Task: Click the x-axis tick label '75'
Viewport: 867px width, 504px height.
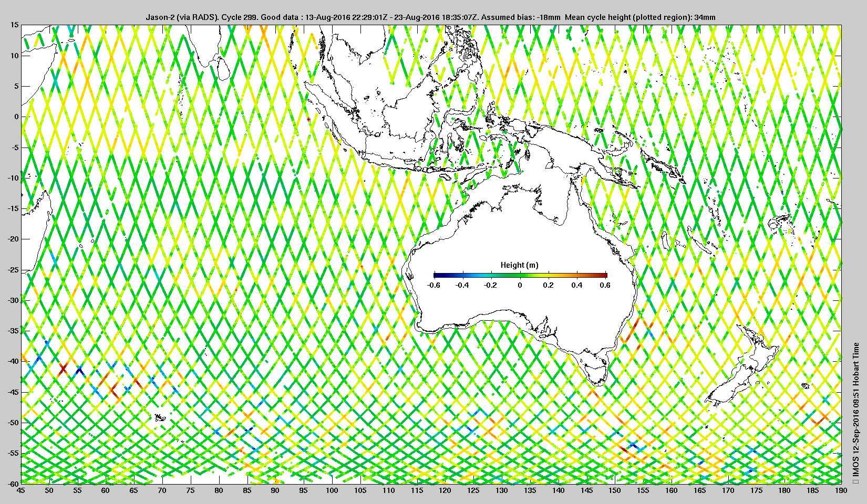Action: coord(190,490)
